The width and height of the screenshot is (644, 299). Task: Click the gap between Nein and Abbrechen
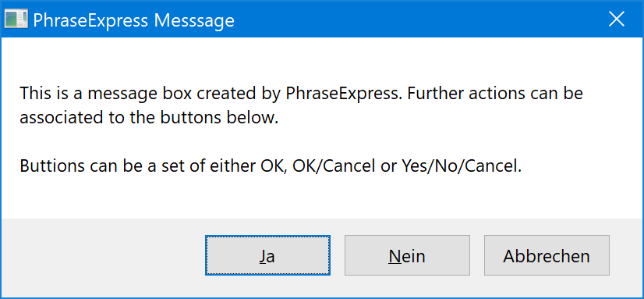pos(477,255)
